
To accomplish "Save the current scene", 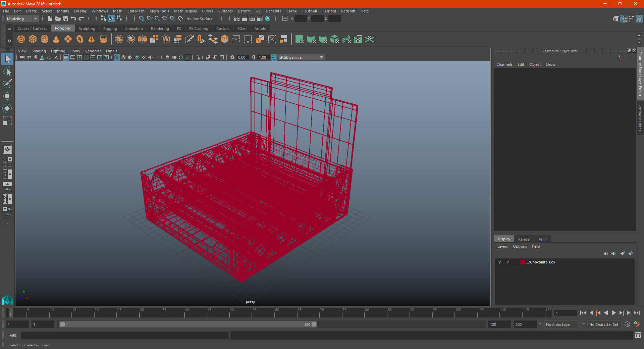I will click(66, 19).
